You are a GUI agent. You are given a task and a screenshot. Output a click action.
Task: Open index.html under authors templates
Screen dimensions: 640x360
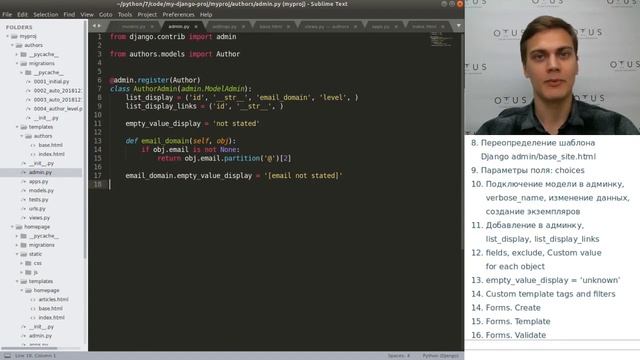pos(51,154)
